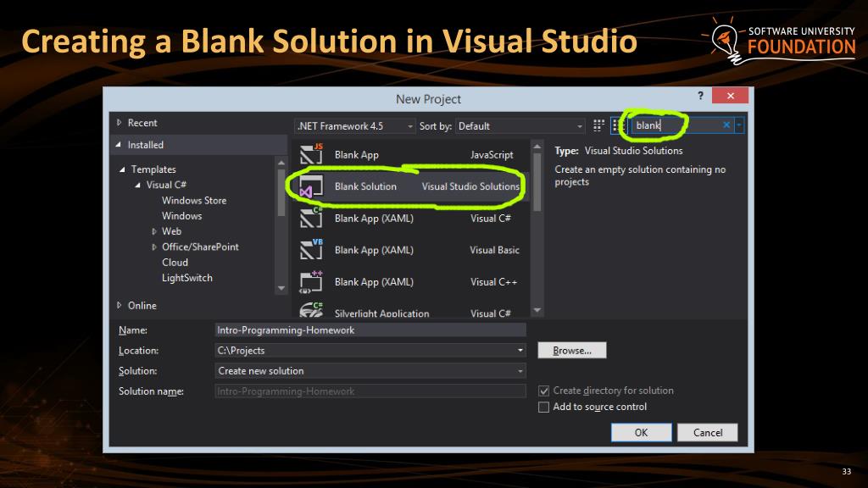Switch to medium icons list view
Viewport: 868px width, 488px height.
(617, 125)
